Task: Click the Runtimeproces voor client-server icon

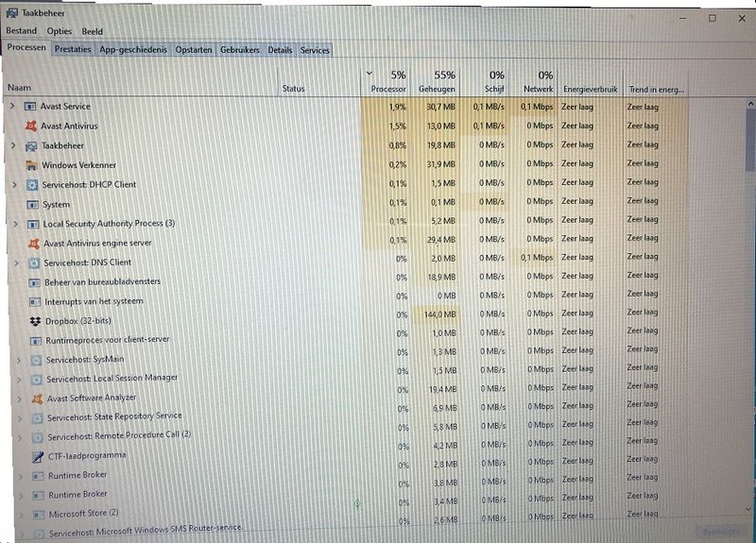Action: coord(36,341)
